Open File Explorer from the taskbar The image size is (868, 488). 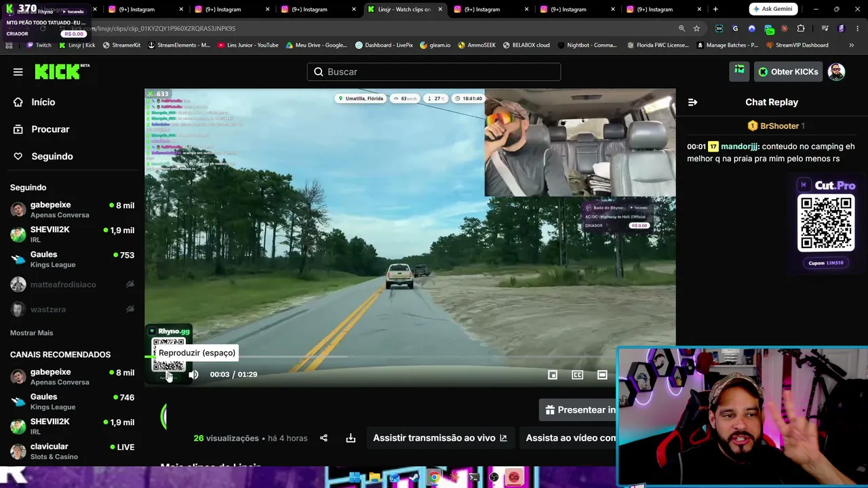[x=374, y=478]
